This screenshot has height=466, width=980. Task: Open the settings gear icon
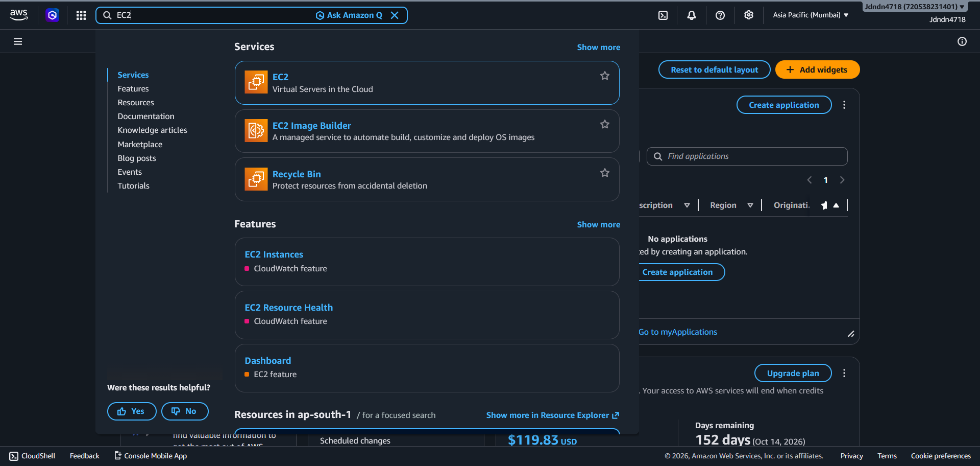(749, 15)
